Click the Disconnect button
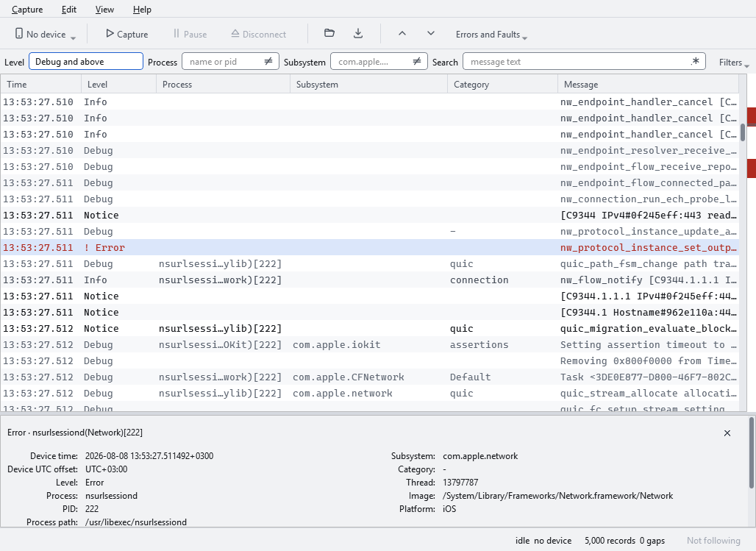Image resolution: width=756 pixels, height=551 pixels. pyautogui.click(x=258, y=35)
